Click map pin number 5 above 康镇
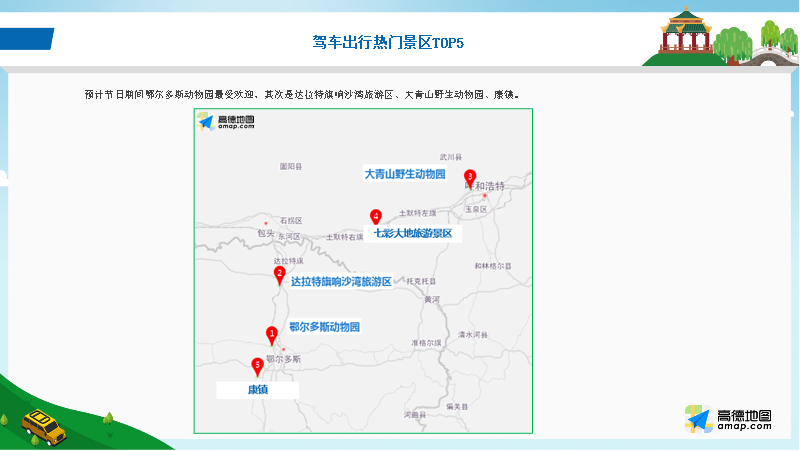The height and width of the screenshot is (451, 800). tap(257, 367)
